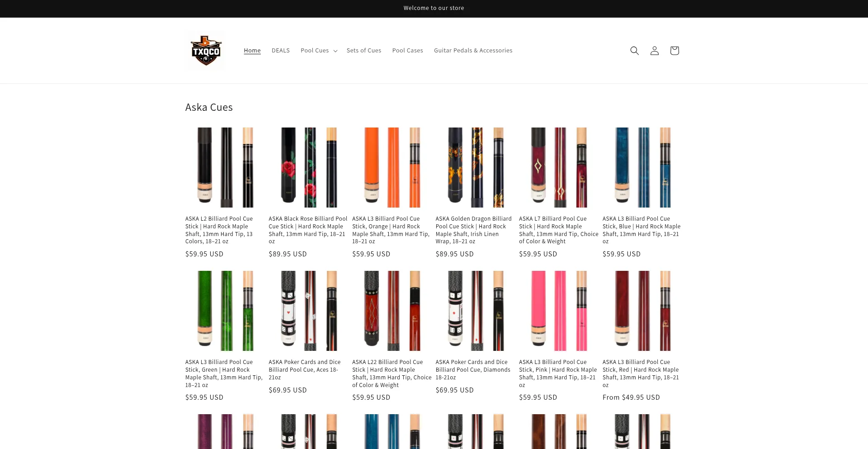Click ASKA L3 Orange cue title link
868x449 pixels.
point(391,230)
